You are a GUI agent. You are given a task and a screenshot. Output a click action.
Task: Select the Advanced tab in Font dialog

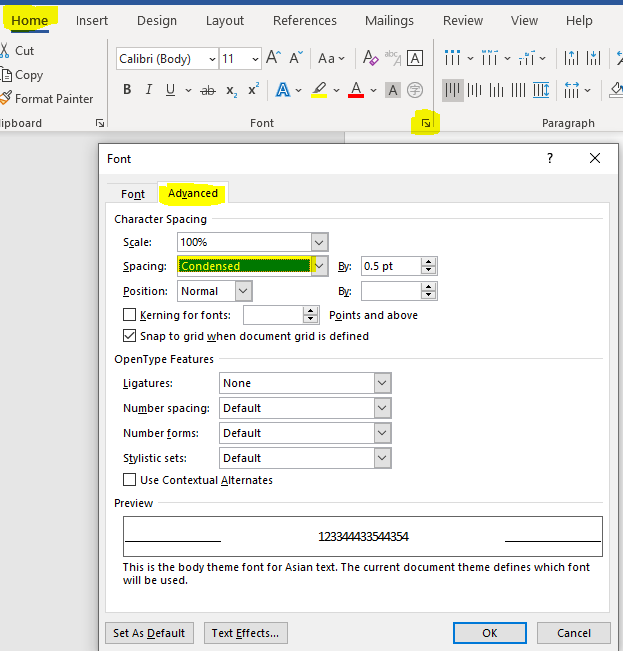coord(193,193)
